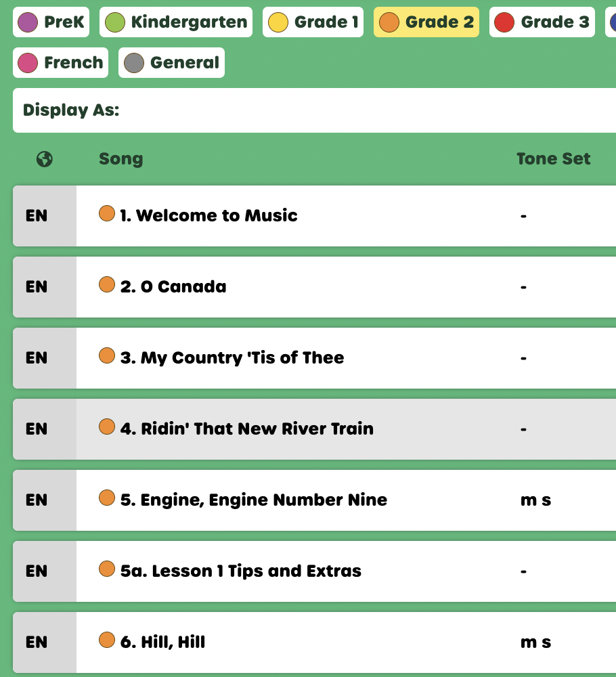Toggle off the Grade 2 filter
This screenshot has width=616, height=677.
(x=426, y=21)
